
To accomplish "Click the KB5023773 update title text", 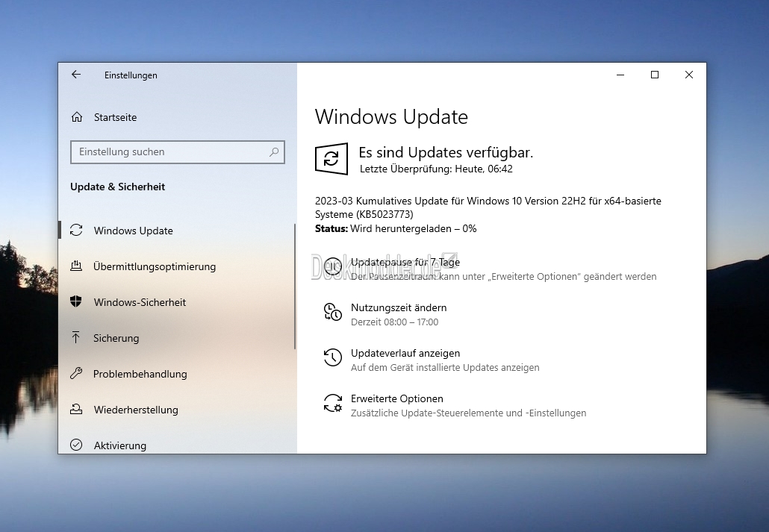I will coord(488,207).
